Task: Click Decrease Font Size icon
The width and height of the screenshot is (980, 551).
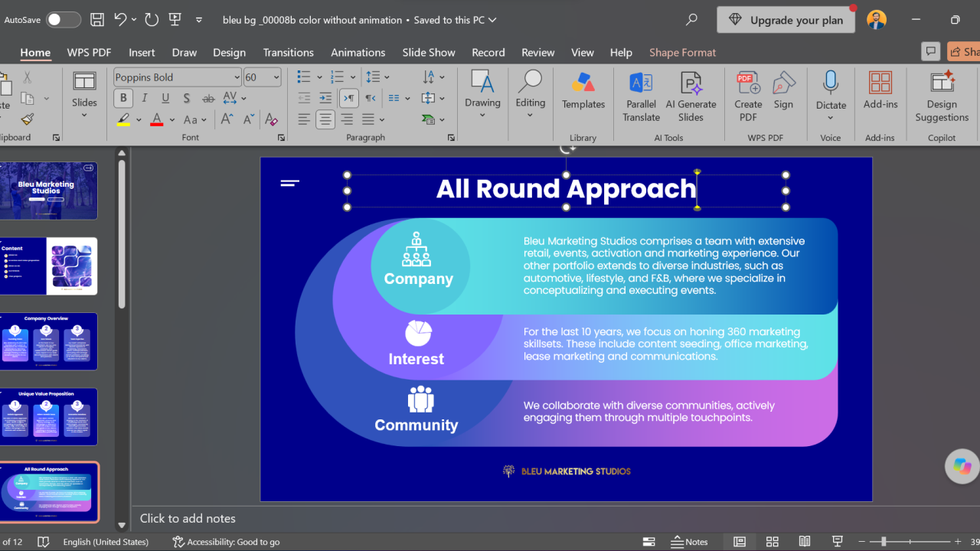Action: pos(248,119)
